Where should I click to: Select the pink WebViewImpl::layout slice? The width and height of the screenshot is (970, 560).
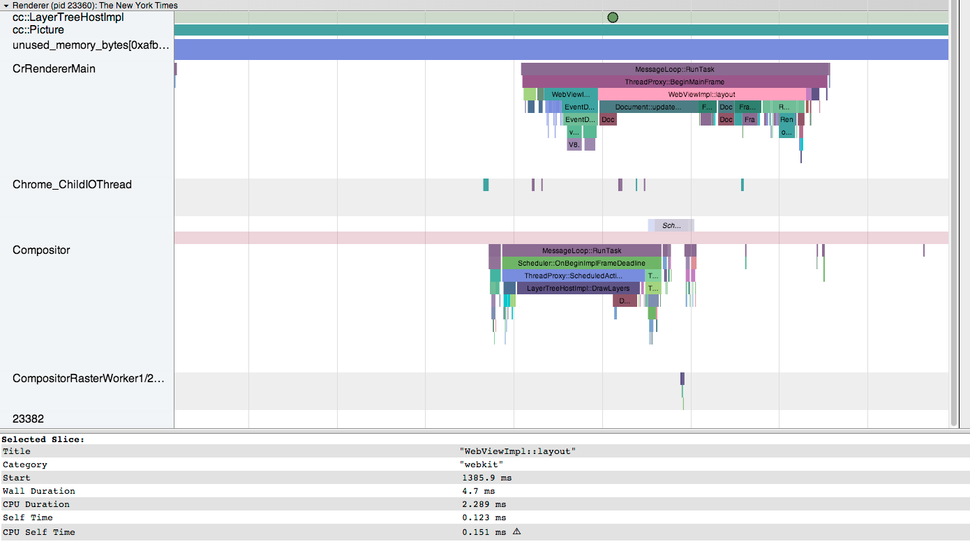[701, 94]
